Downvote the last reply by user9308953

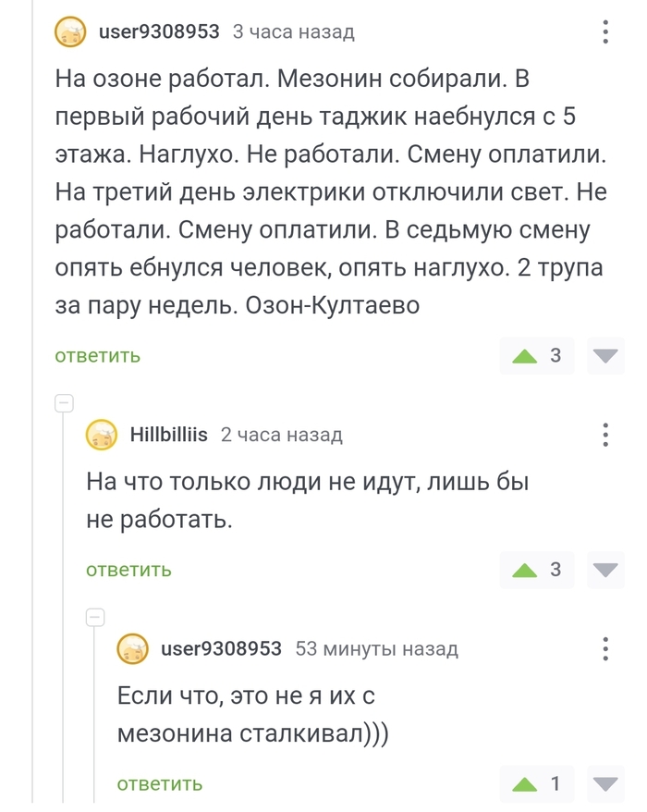click(605, 785)
